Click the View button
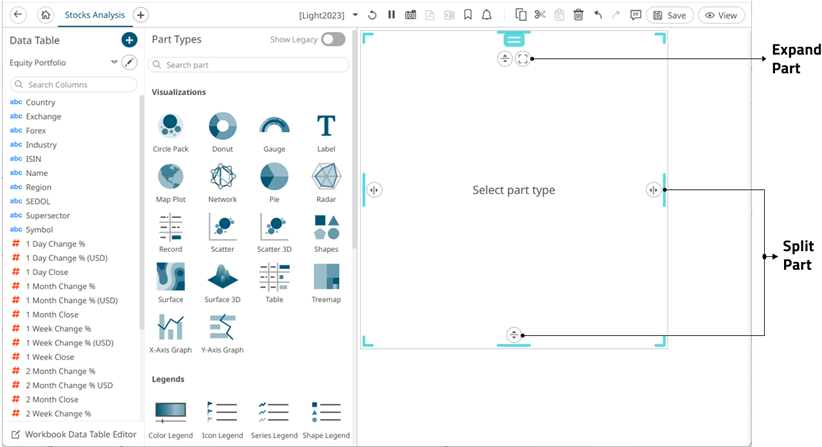The height and width of the screenshot is (447, 822). point(721,15)
